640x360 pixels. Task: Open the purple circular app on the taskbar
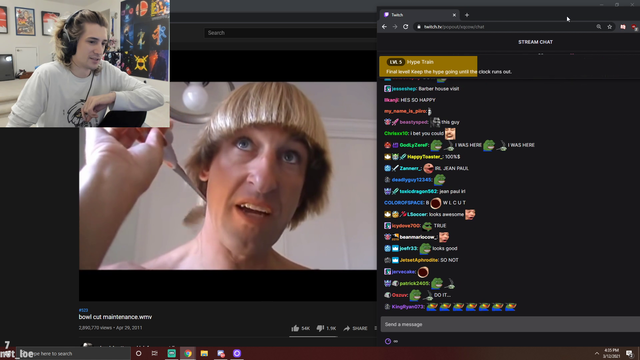(x=237, y=353)
